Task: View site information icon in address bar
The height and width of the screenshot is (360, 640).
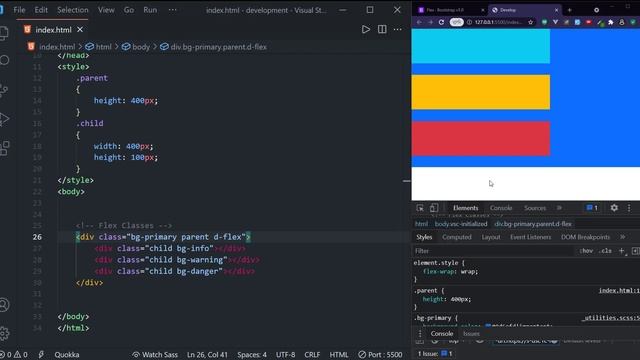Action: tap(469, 22)
